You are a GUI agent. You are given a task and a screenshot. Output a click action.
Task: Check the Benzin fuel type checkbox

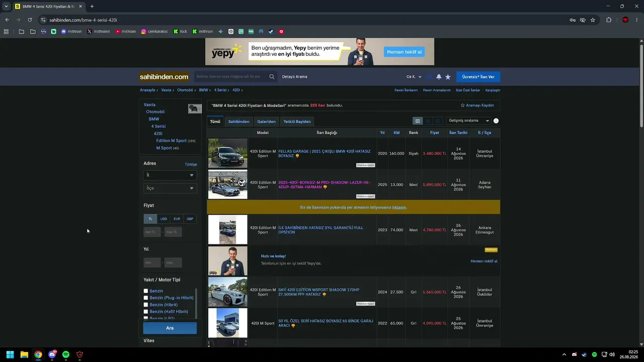[146, 291]
